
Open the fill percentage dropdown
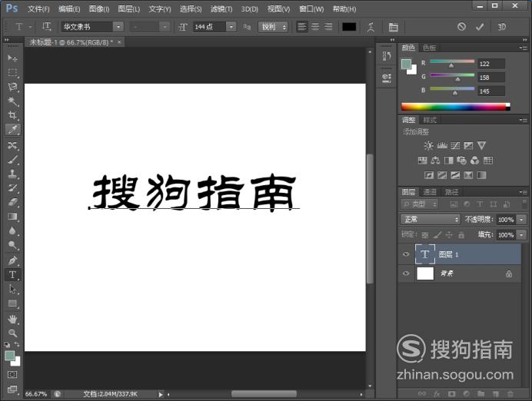pyautogui.click(x=522, y=235)
